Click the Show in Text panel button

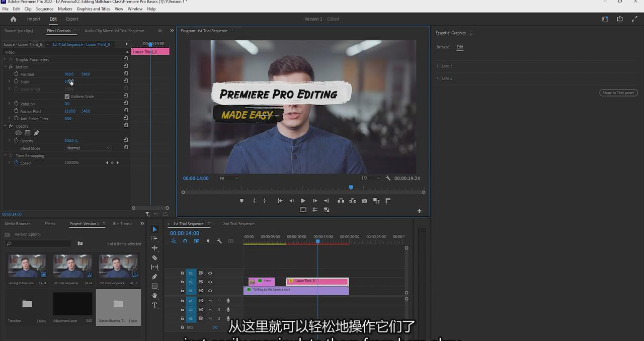618,93
